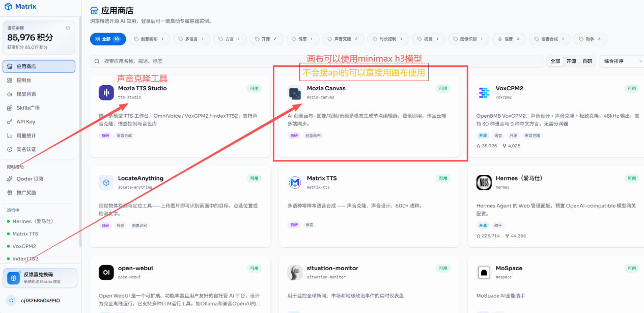Filter by 开源 tag chip

tap(266, 39)
